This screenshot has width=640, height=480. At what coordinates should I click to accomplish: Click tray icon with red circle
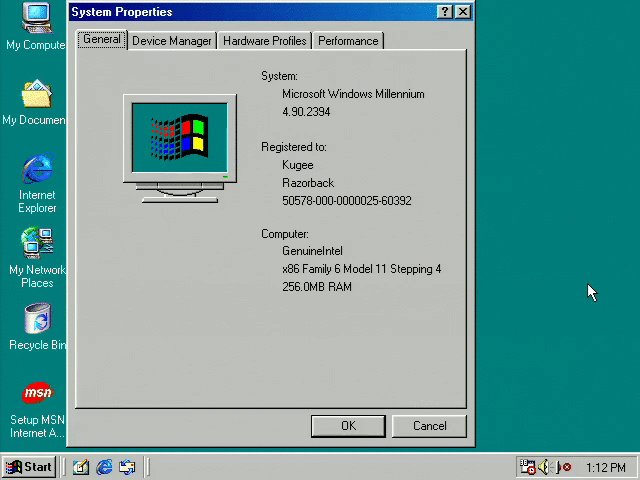click(x=564, y=467)
